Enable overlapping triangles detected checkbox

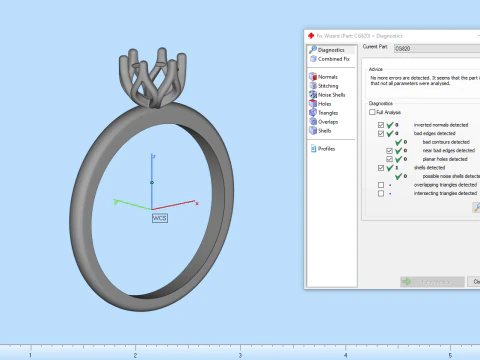(x=381, y=185)
